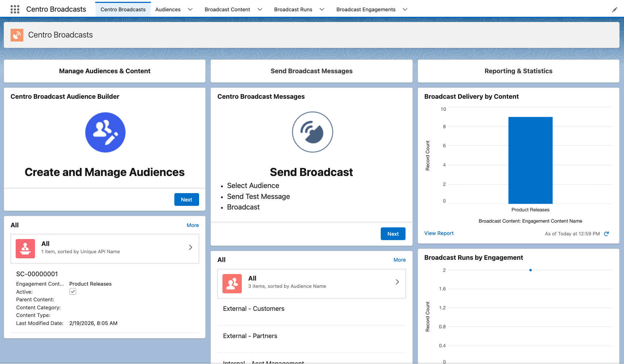Click the pencil edit page icon

click(615, 10)
